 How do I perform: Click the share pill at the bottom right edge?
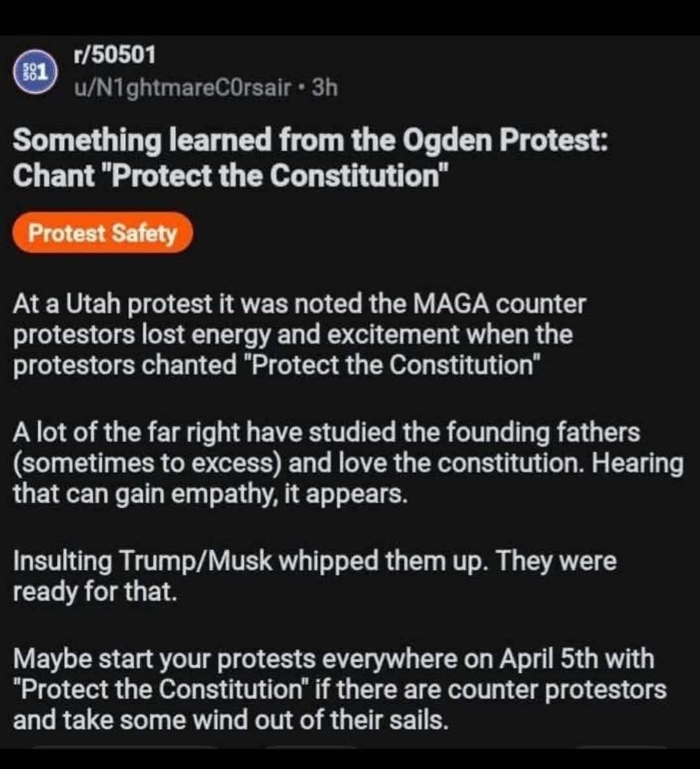pos(621,748)
